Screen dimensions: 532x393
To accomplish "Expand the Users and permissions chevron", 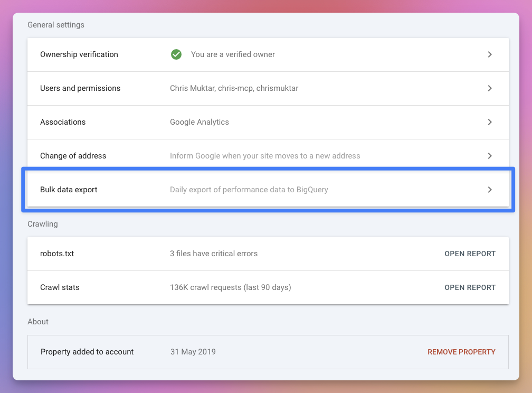I will [490, 88].
